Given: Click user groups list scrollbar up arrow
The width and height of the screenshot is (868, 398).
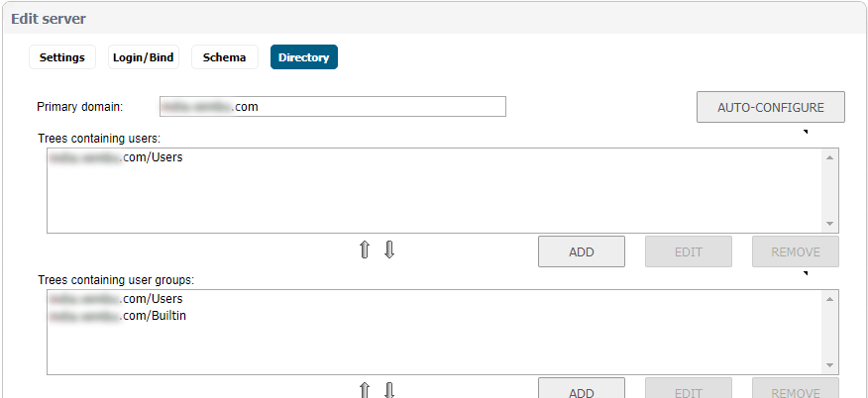Looking at the screenshot, I should (829, 299).
